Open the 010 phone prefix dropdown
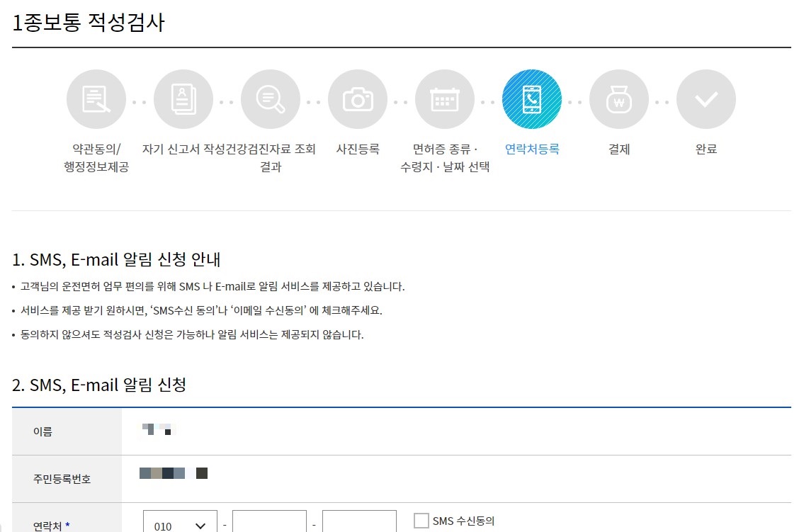This screenshot has height=532, width=804. (x=179, y=523)
